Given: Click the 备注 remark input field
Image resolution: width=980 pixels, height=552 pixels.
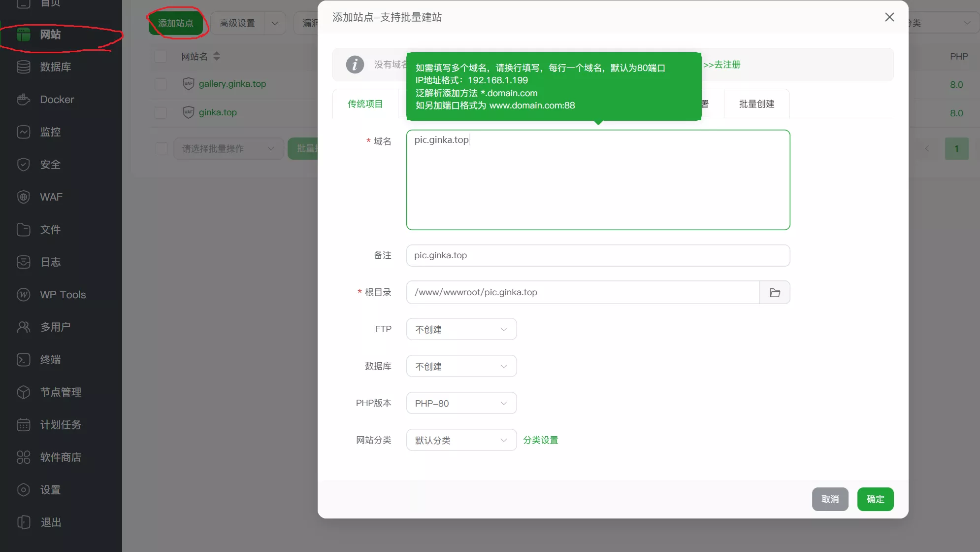Looking at the screenshot, I should point(598,255).
